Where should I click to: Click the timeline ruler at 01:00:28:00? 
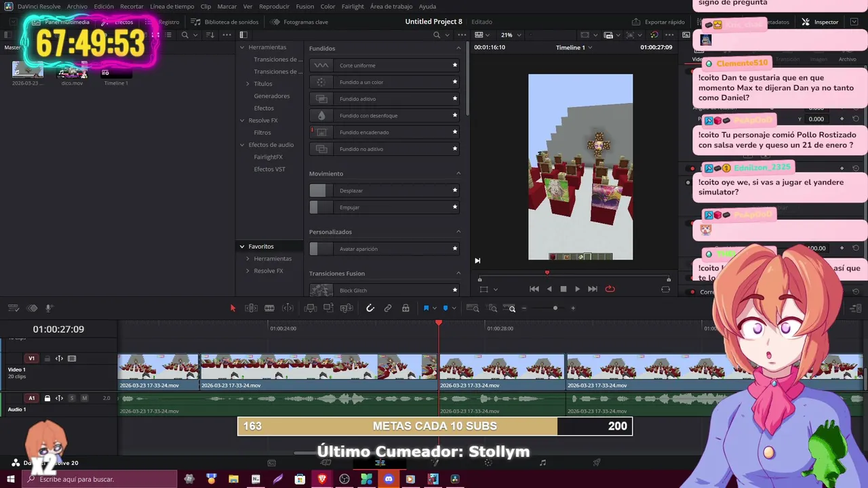pyautogui.click(x=500, y=329)
